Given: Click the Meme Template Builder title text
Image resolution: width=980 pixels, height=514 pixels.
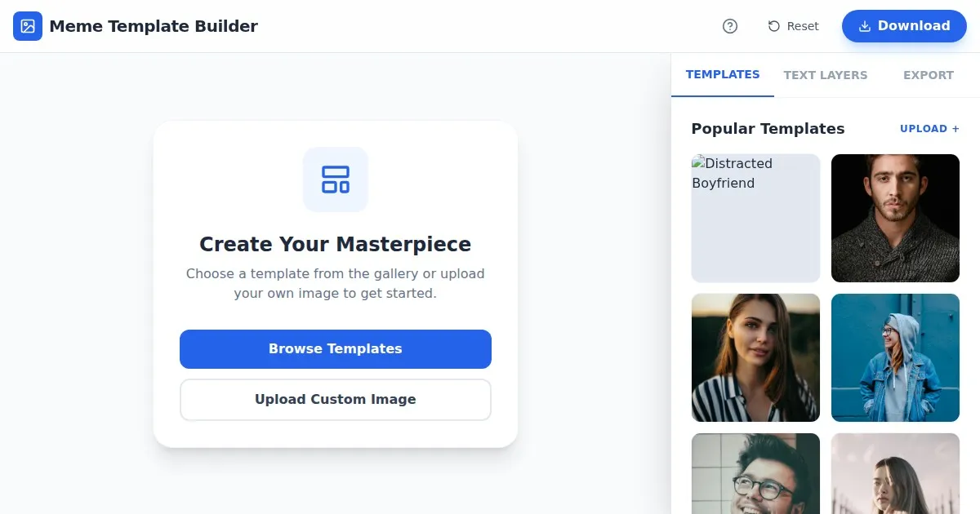Looking at the screenshot, I should 154,26.
